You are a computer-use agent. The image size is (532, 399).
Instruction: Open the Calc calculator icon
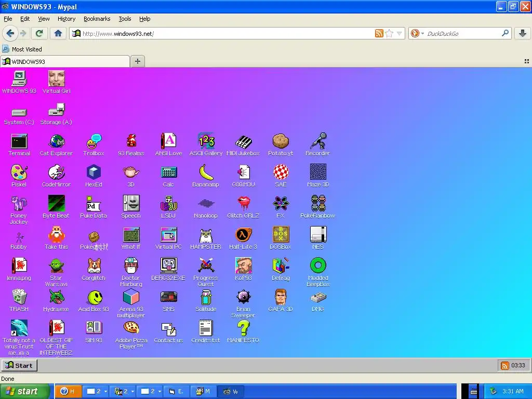point(169,176)
